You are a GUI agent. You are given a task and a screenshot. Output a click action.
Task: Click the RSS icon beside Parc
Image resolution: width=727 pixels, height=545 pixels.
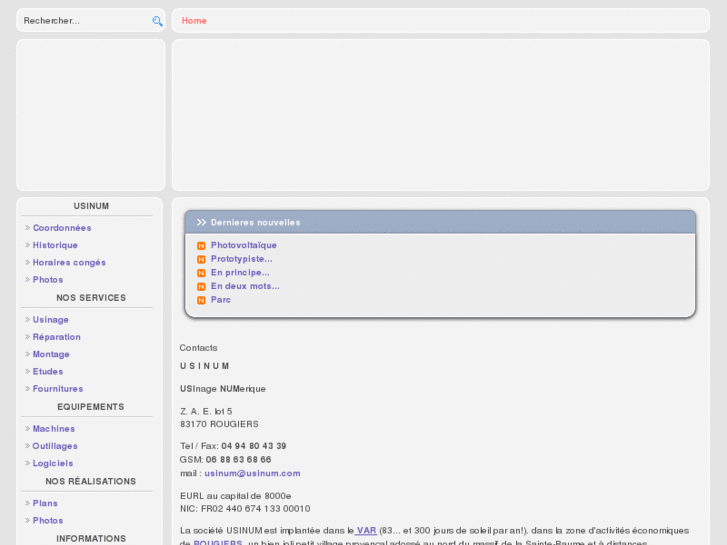point(201,300)
